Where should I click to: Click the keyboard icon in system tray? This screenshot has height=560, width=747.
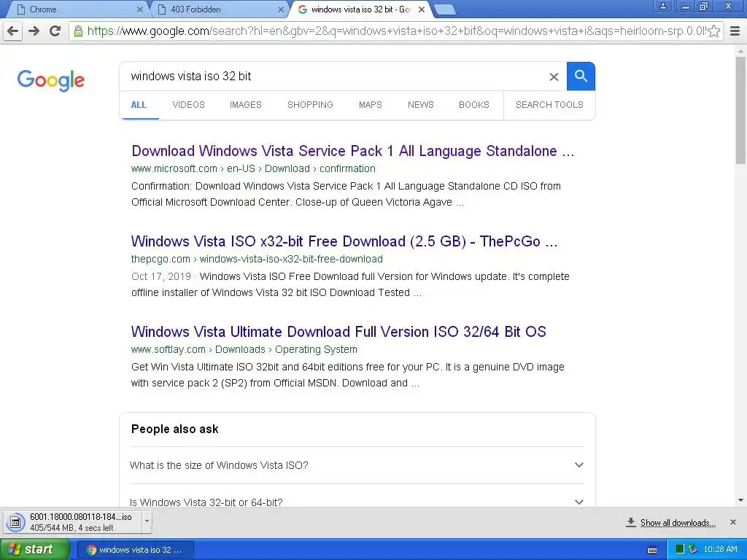[x=653, y=550]
